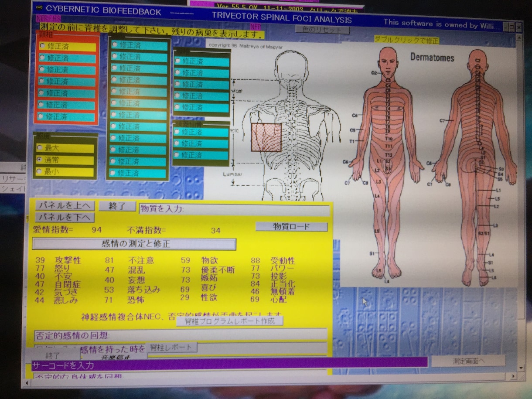Select topmost 修正済 radio in the twelve-row column
This screenshot has height=399, width=532.
point(114,44)
